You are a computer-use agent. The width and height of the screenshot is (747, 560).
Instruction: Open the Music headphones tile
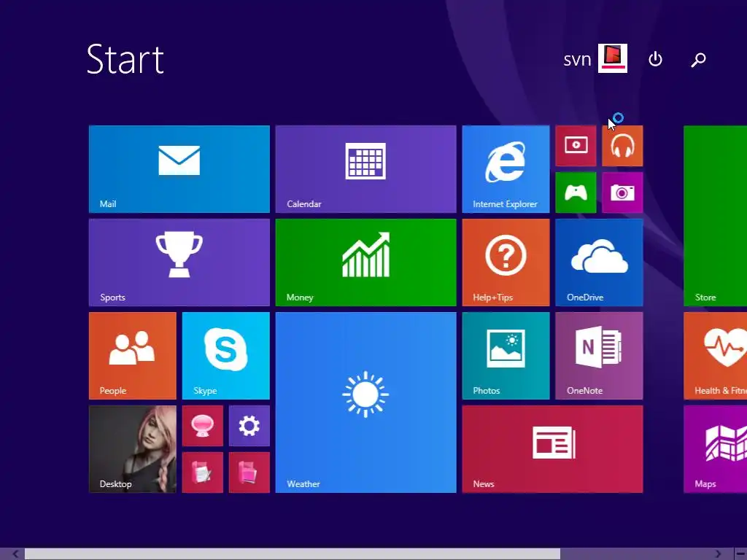point(622,146)
